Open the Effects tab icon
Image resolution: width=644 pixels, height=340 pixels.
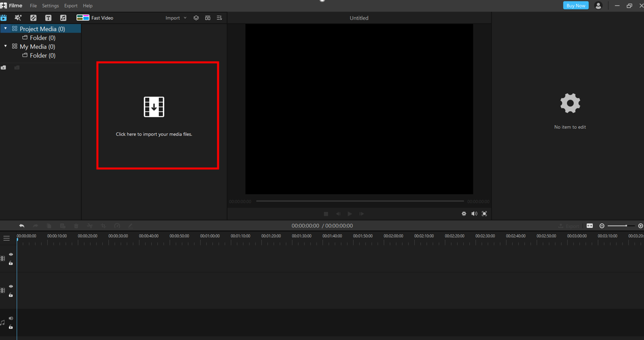coord(18,18)
